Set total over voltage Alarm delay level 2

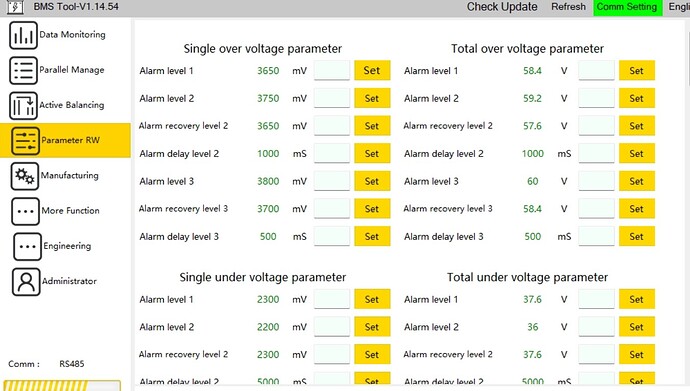[x=637, y=153]
